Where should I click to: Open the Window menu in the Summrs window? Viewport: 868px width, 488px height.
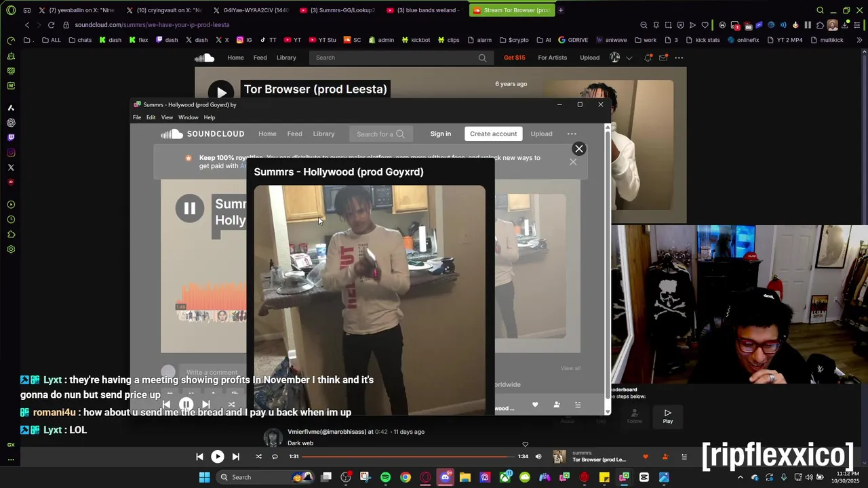pos(189,117)
